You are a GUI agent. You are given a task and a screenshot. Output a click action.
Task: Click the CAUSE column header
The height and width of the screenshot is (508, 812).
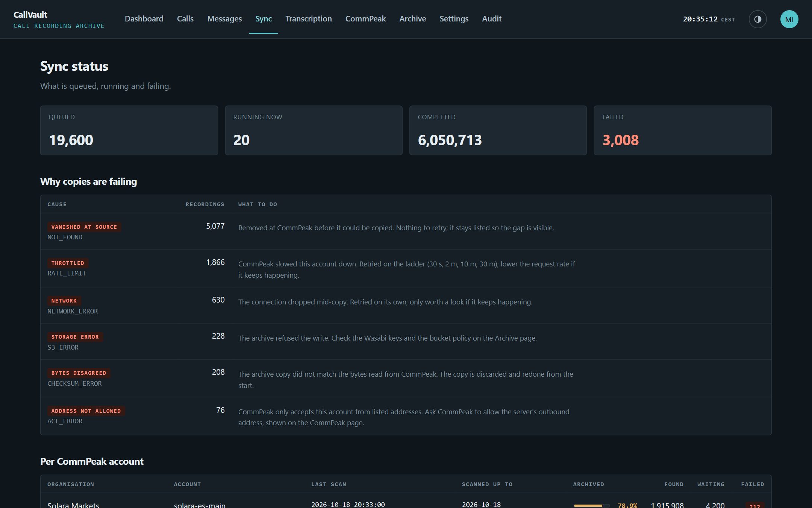tap(57, 204)
